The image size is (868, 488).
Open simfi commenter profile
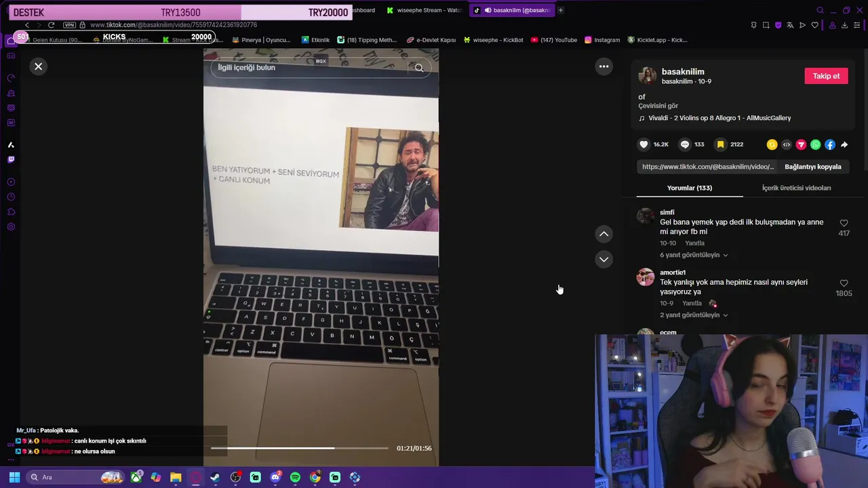667,212
